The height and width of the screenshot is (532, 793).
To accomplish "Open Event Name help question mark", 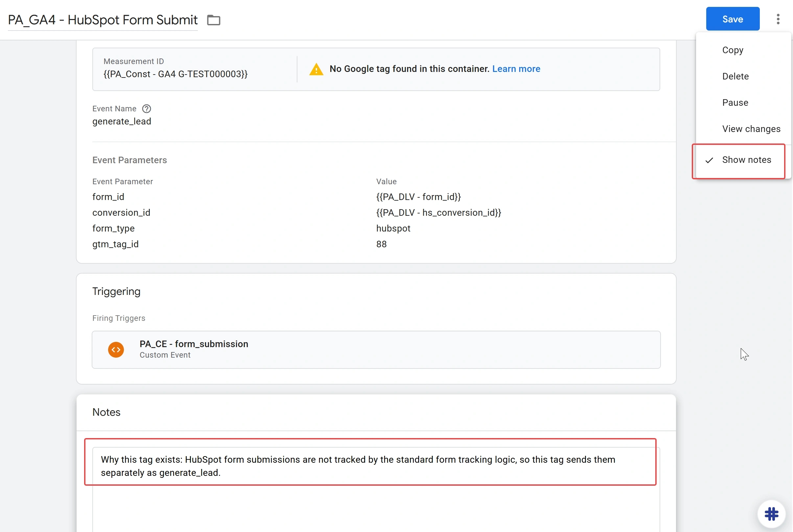I will point(146,109).
